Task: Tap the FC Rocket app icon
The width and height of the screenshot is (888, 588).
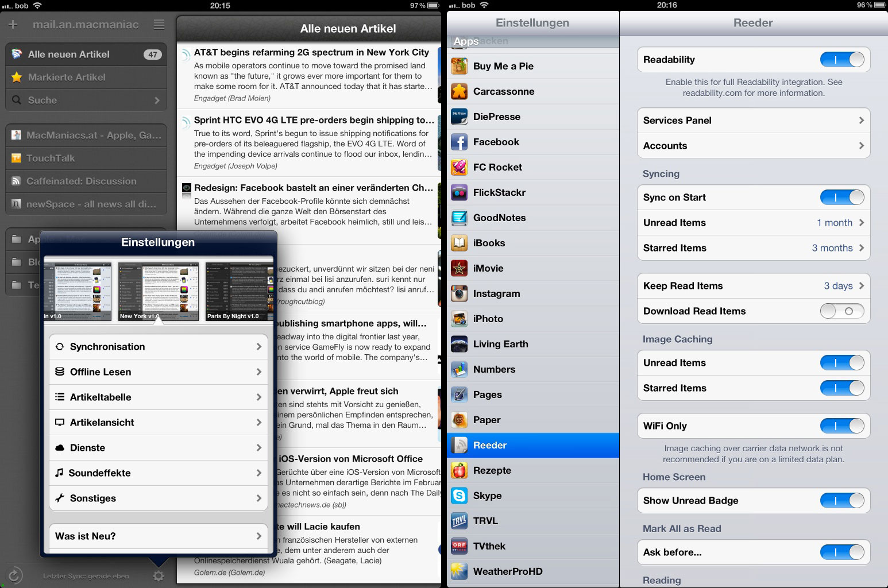Action: point(459,167)
